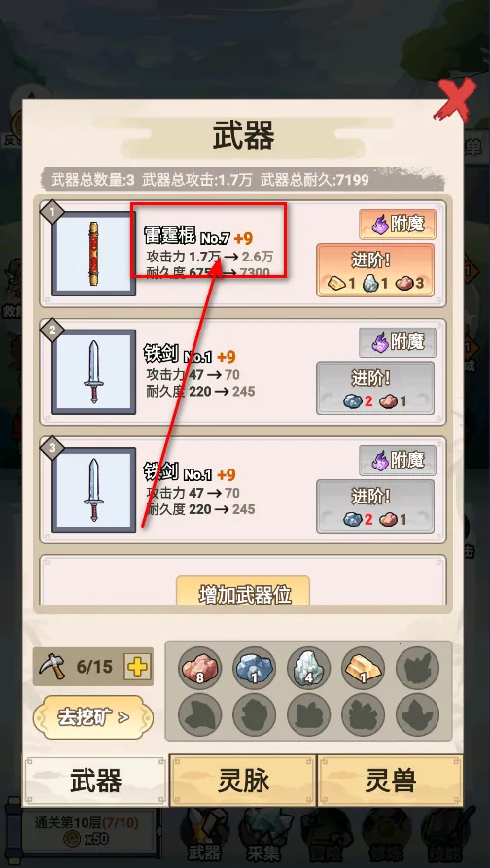Select the iron sword icon in slot 3

93,490
